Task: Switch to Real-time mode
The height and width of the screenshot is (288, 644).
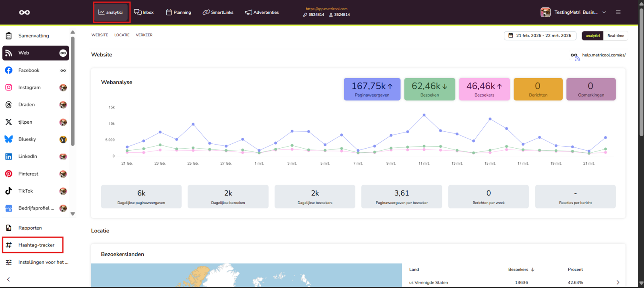Action: pos(615,36)
